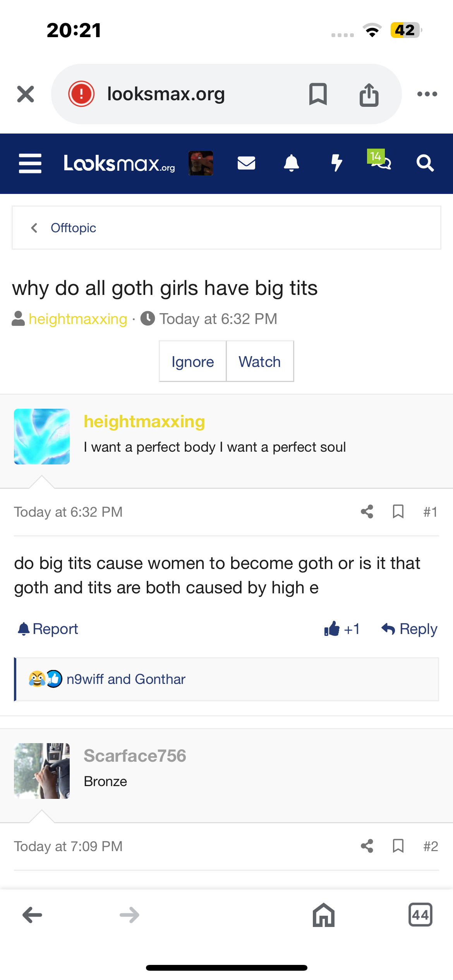Go to browser home page
This screenshot has width=453, height=980.
coord(323,915)
